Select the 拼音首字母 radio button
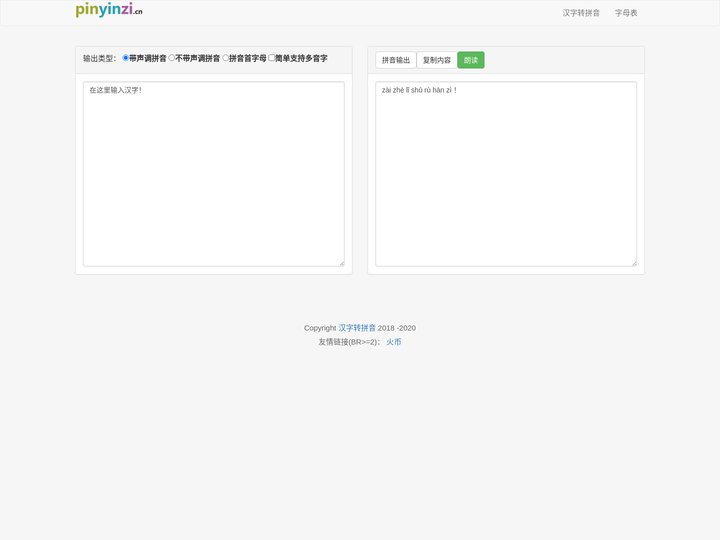 coord(225,58)
